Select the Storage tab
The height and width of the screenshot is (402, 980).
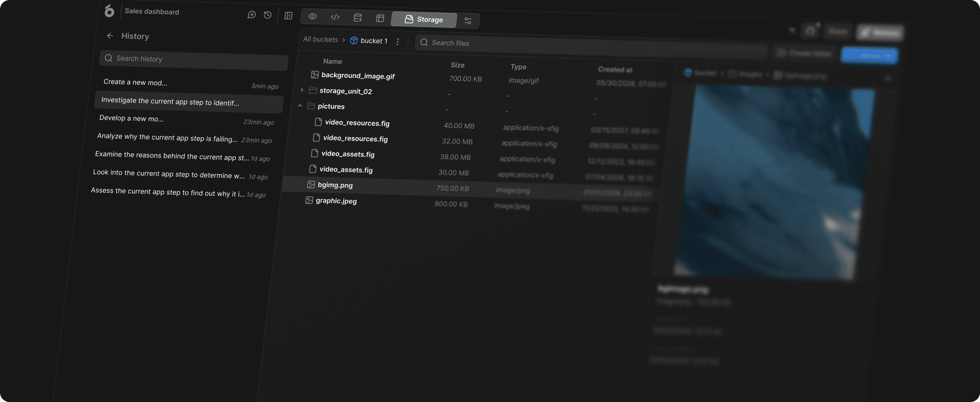point(424,19)
